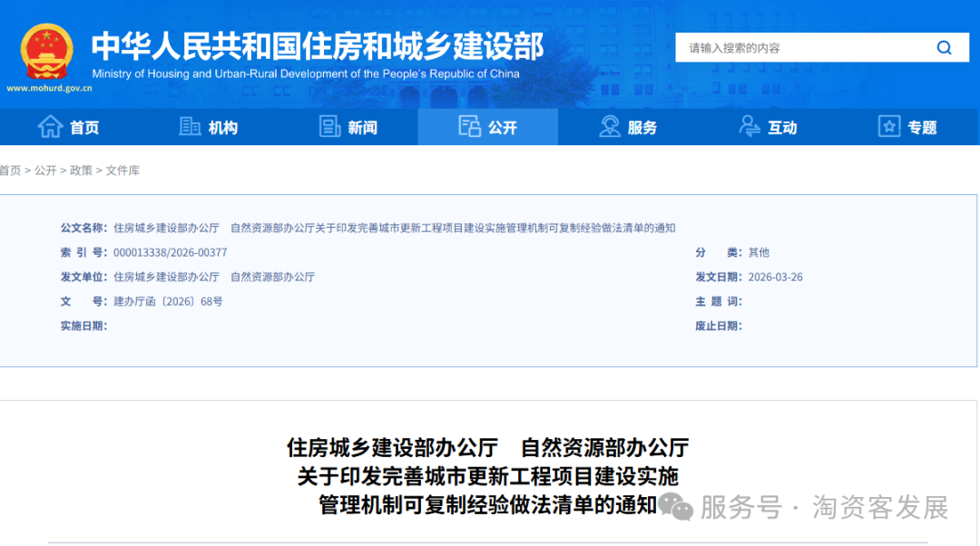Click the bold notice heading 关于印发完善城市更新
The image size is (980, 546).
(x=488, y=476)
